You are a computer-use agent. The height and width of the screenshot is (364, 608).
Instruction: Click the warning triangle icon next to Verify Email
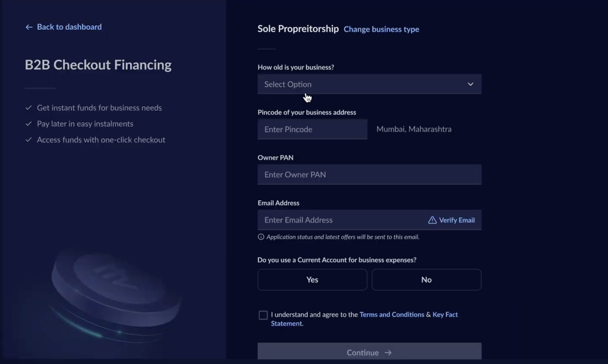(432, 220)
